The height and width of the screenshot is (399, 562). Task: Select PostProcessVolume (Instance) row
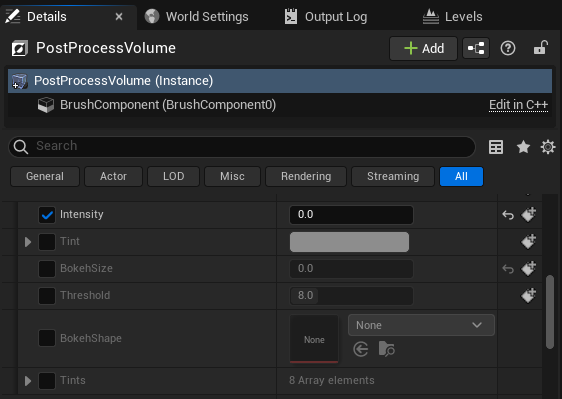pos(280,81)
